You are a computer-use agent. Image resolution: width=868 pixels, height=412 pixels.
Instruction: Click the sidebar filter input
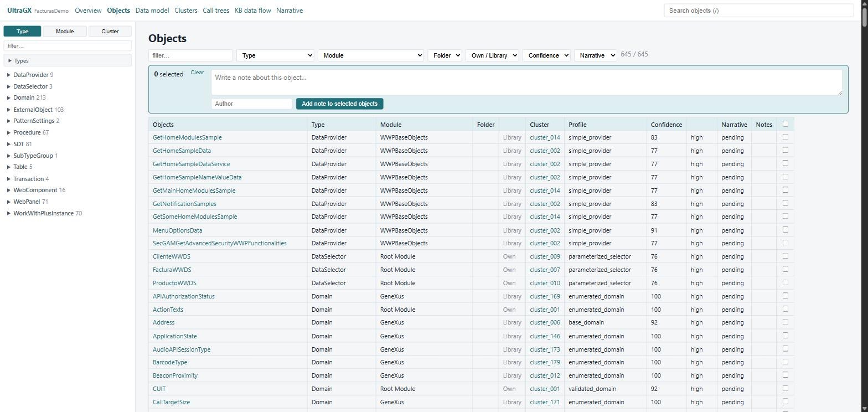pyautogui.click(x=68, y=46)
